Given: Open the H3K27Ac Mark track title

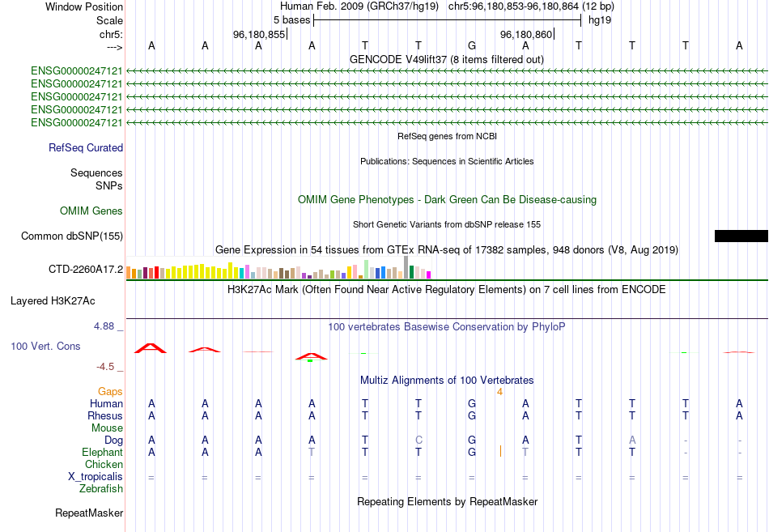Looking at the screenshot, I should 446,290.
